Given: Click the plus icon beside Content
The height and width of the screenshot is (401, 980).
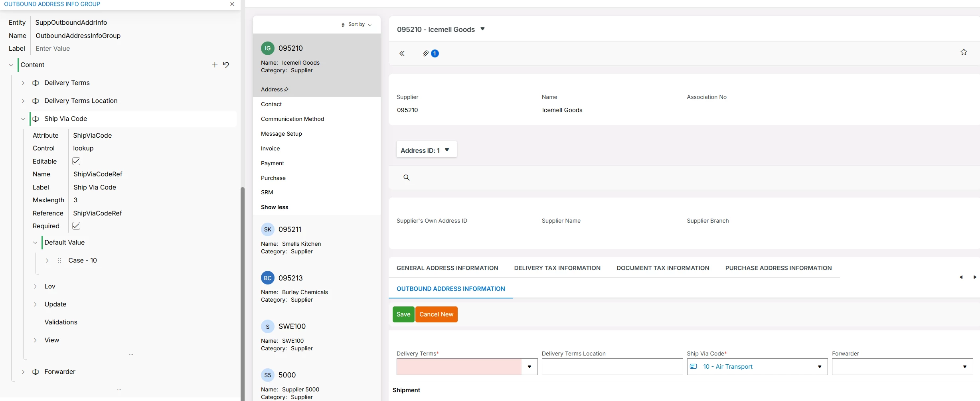Looking at the screenshot, I should coord(215,65).
